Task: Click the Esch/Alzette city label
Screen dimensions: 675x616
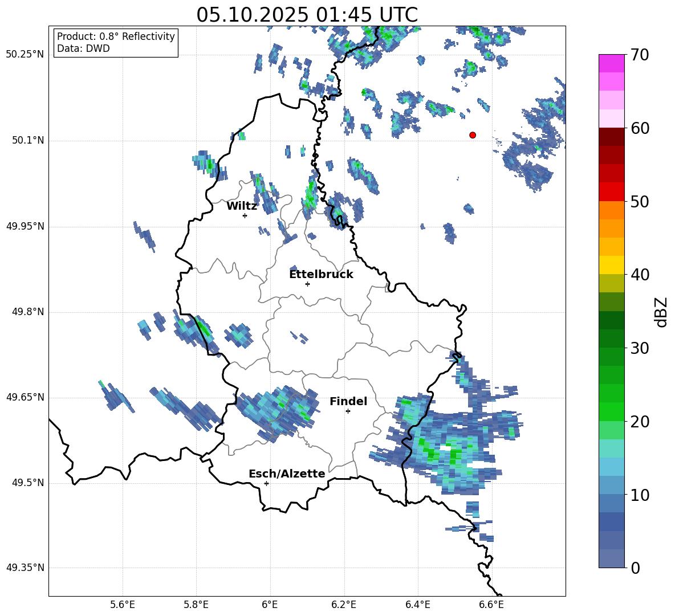Action: pyautogui.click(x=287, y=474)
